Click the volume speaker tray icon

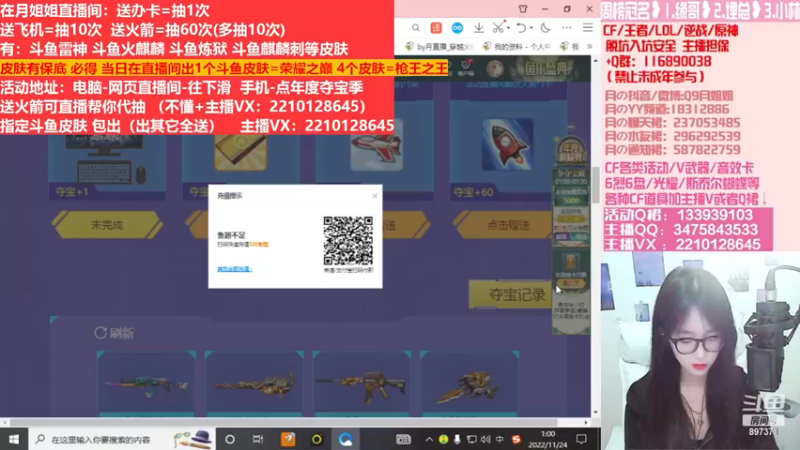485,439
